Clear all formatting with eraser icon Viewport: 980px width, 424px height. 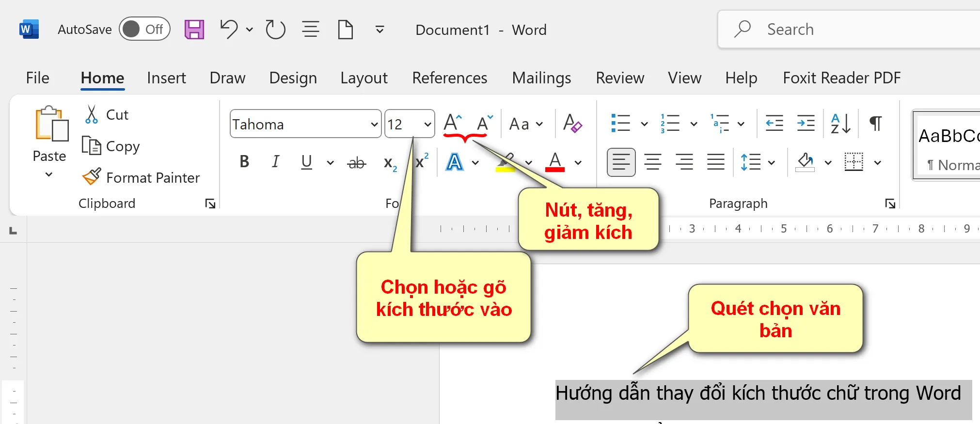[x=572, y=123]
